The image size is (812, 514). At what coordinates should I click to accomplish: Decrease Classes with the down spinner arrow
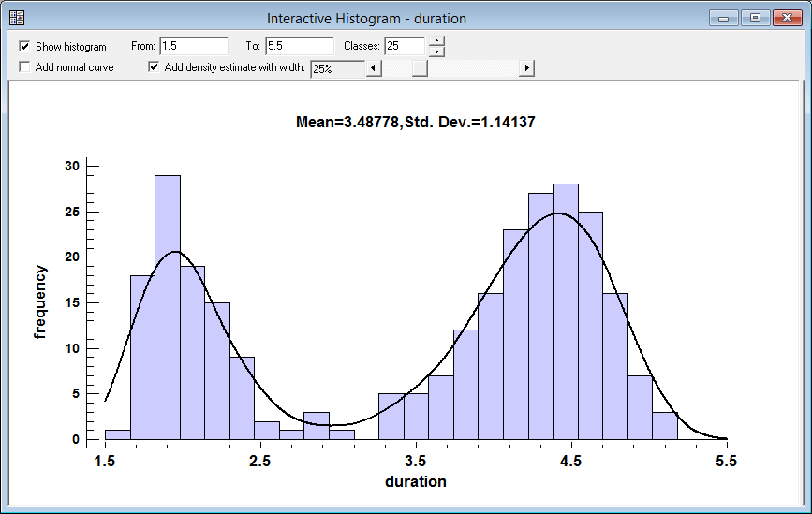(436, 51)
